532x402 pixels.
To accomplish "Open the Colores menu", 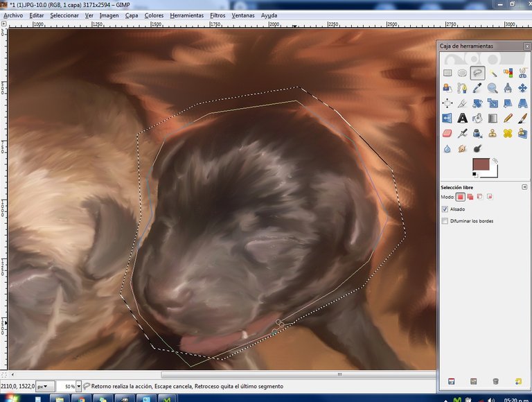I will (x=154, y=15).
